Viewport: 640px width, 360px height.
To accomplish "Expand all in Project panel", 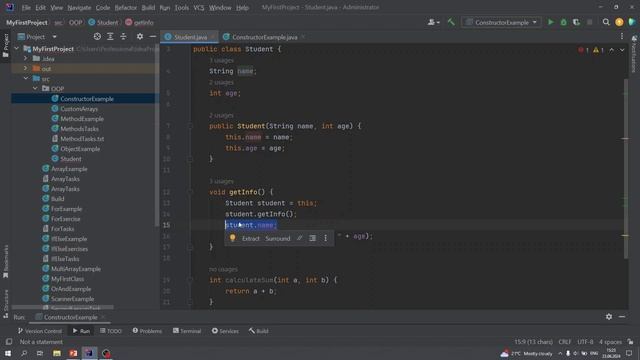I will click(110, 37).
